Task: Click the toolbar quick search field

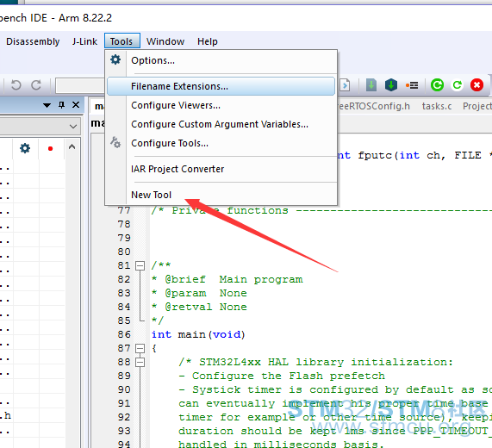Action: point(80,85)
